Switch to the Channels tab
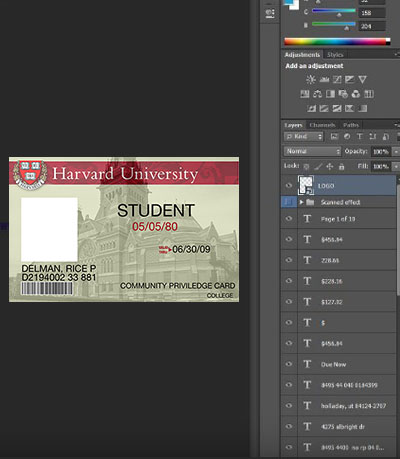Screen dimensions: 400x459 pos(322,125)
